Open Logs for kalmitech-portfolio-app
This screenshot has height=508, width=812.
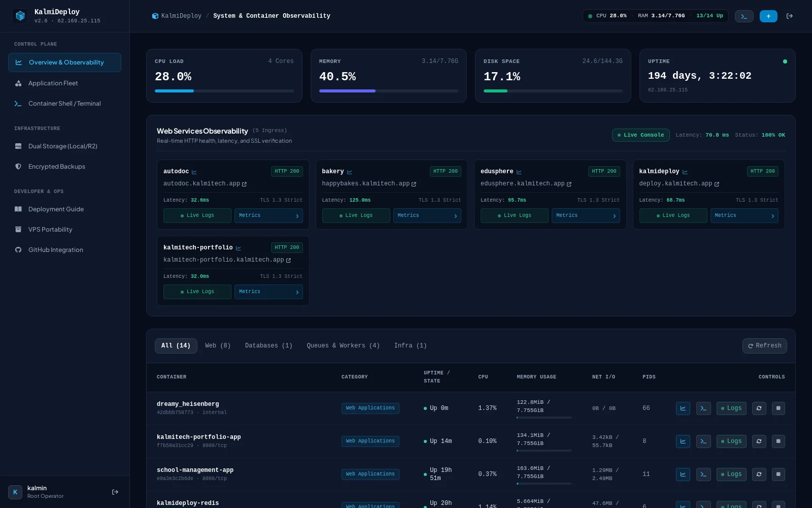point(731,441)
